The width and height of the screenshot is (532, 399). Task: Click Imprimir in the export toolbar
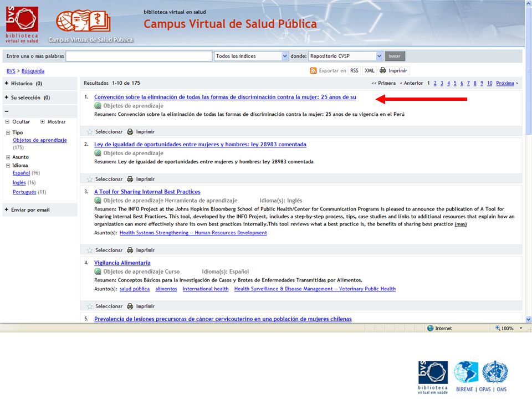pyautogui.click(x=398, y=70)
